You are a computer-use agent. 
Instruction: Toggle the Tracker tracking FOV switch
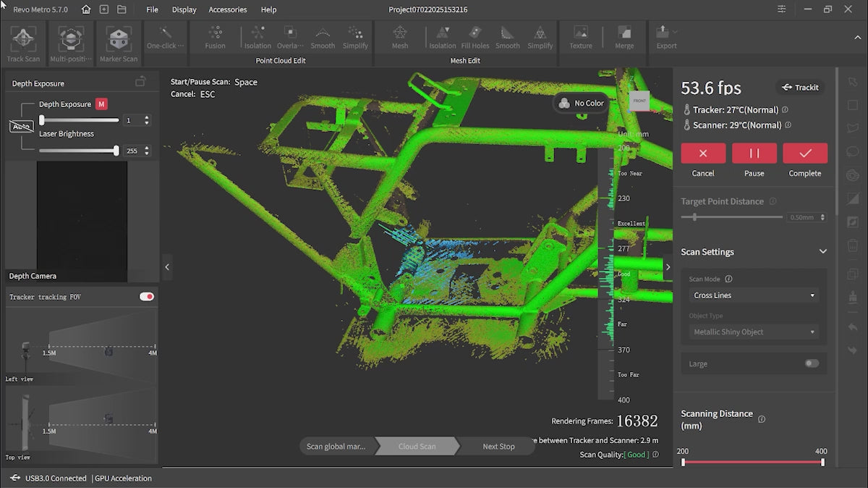click(x=147, y=297)
